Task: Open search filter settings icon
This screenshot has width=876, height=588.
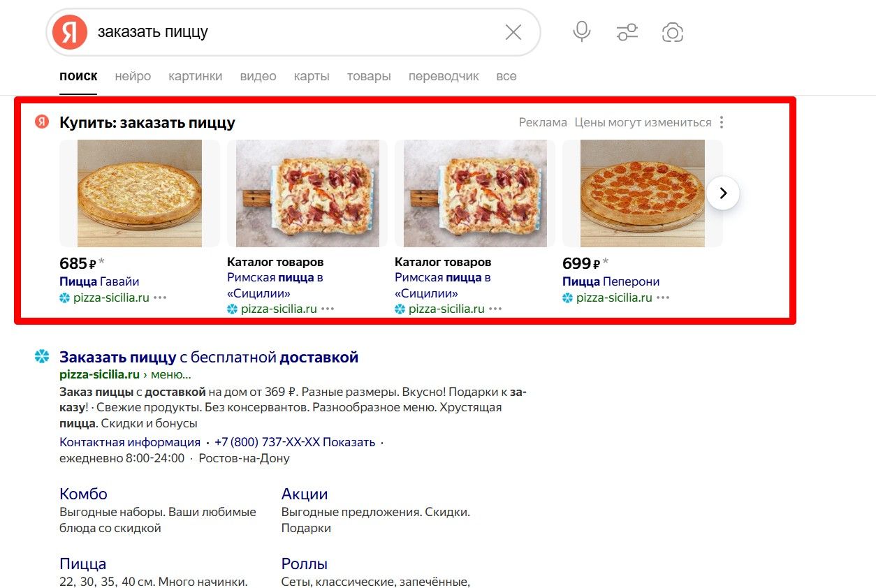Action: point(627,32)
